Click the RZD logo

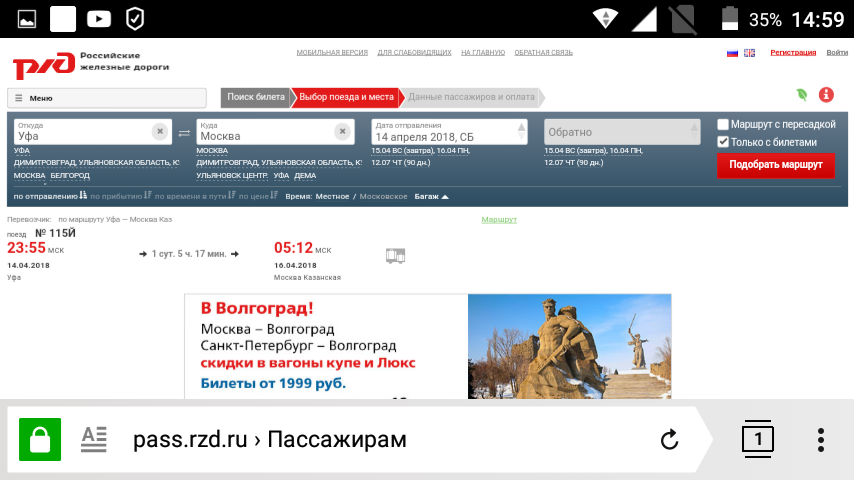coord(44,65)
